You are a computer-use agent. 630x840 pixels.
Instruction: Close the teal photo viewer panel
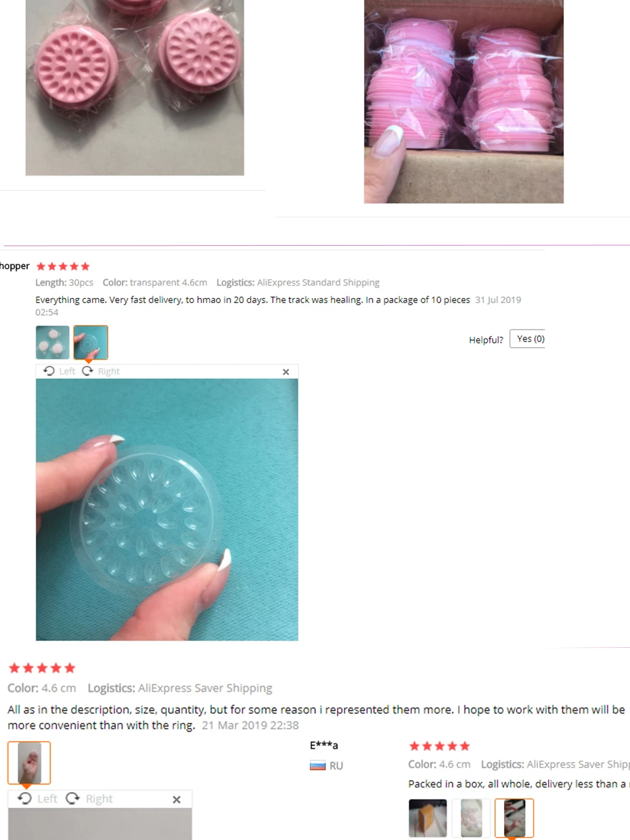coord(286,372)
